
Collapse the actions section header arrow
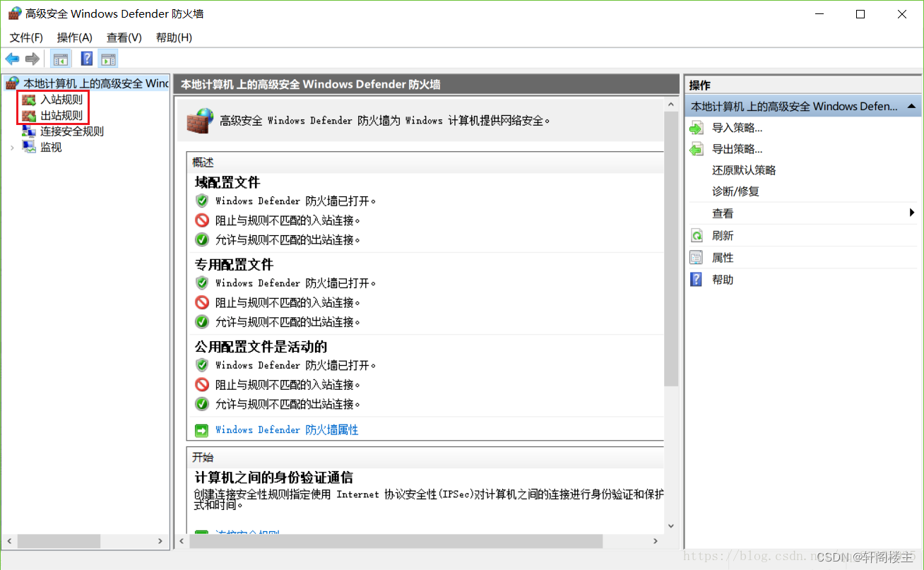pyautogui.click(x=911, y=106)
